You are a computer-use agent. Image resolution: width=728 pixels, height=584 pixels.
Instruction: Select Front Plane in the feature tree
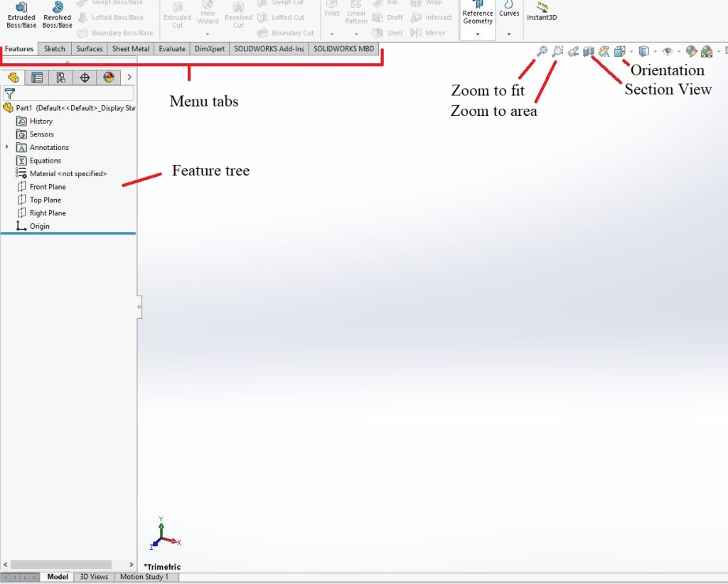click(x=48, y=187)
